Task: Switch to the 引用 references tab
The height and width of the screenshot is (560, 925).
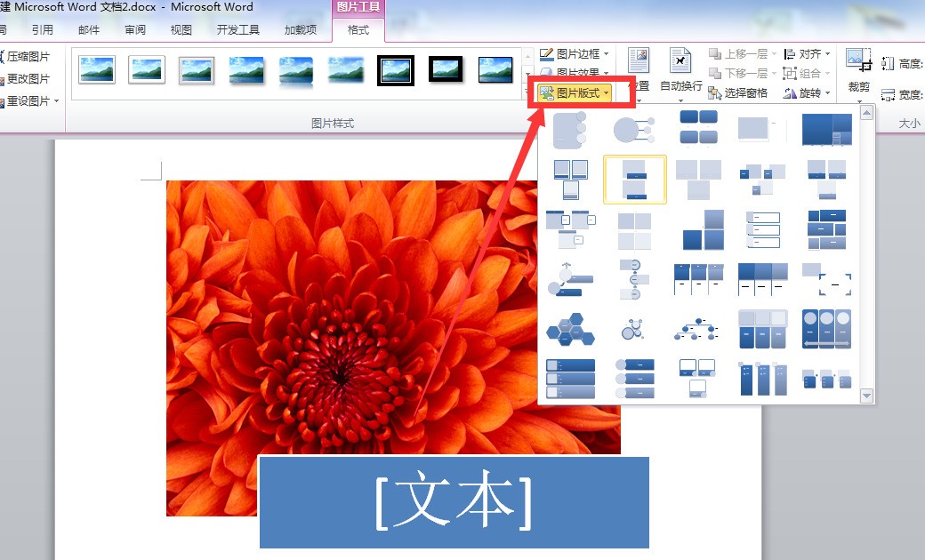Action: pyautogui.click(x=43, y=29)
